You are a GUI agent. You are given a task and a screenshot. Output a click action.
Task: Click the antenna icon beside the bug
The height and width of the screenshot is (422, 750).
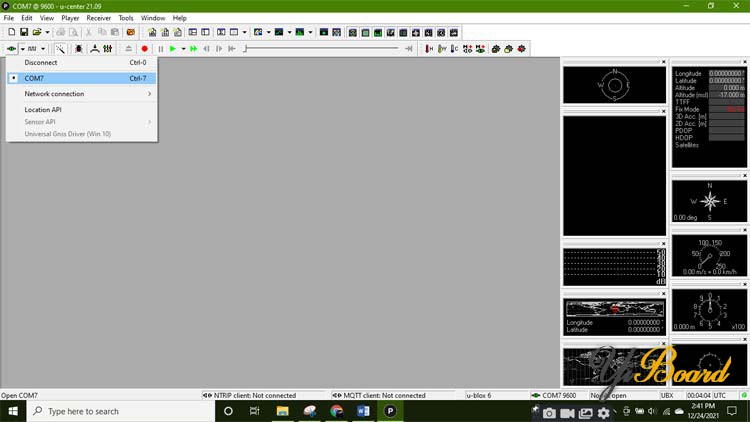(x=95, y=48)
